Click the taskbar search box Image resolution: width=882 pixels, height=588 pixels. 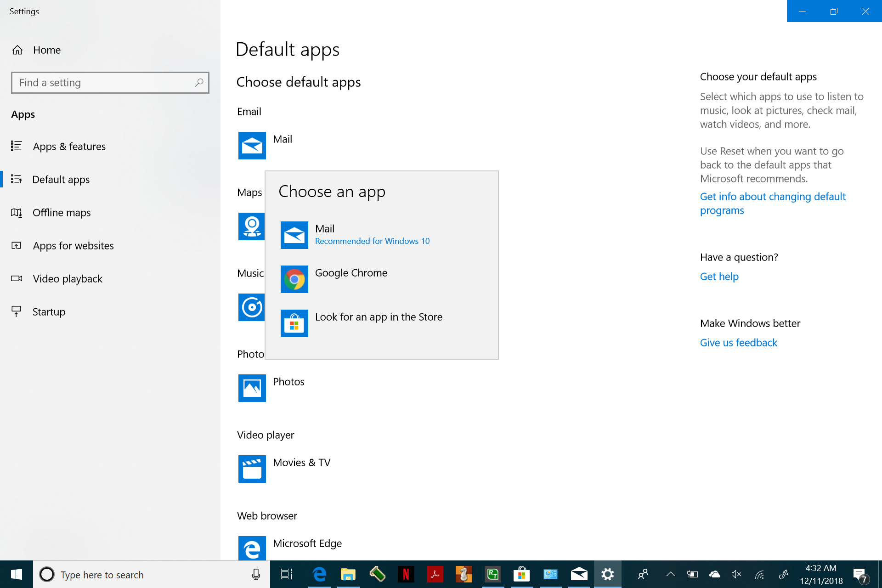152,574
